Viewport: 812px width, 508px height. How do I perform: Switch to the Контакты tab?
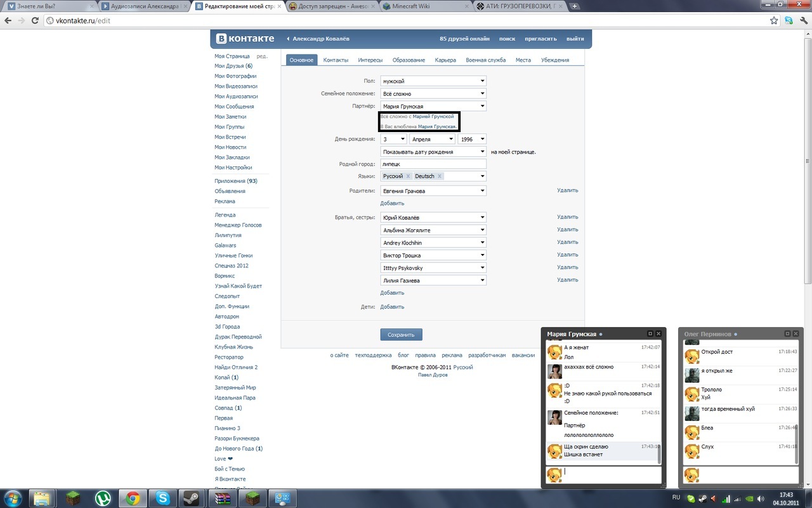tap(336, 60)
